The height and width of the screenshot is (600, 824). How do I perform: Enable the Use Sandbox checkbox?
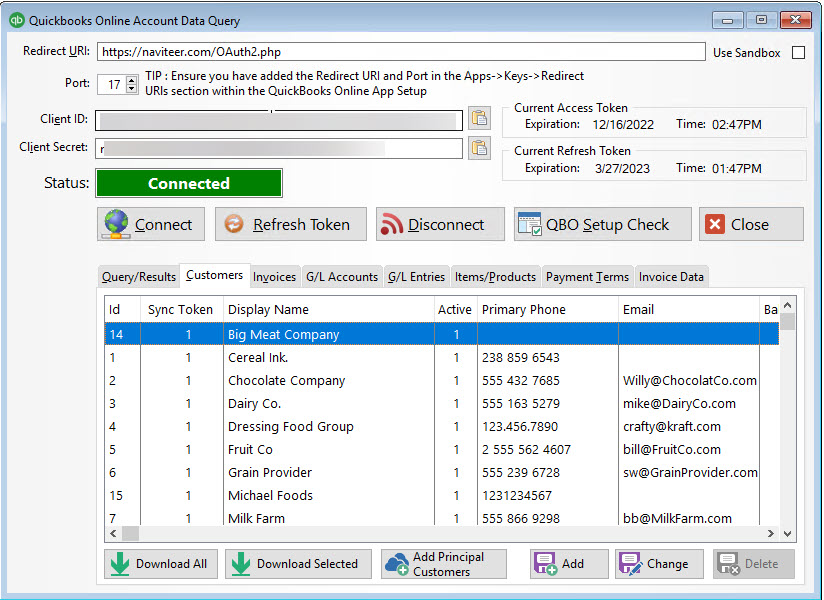point(798,53)
